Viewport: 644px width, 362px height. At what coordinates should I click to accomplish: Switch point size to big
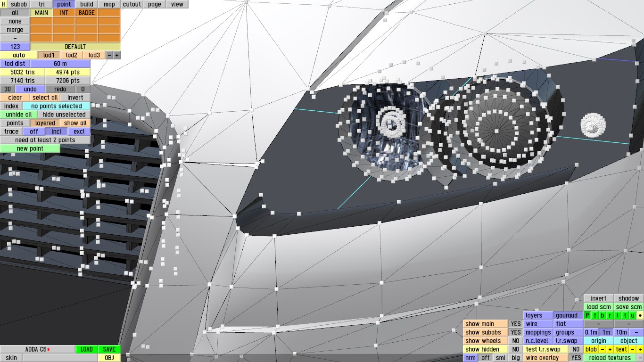[516, 358]
